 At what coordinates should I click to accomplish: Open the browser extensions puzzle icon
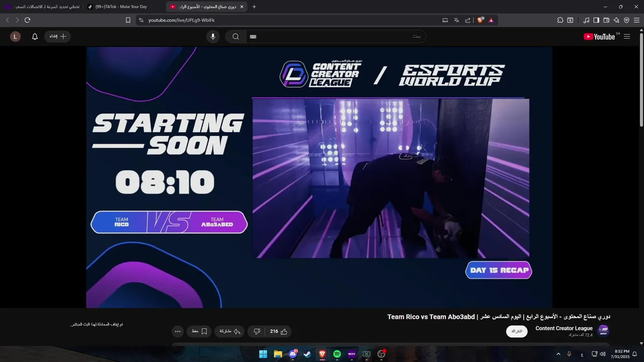tap(560, 20)
